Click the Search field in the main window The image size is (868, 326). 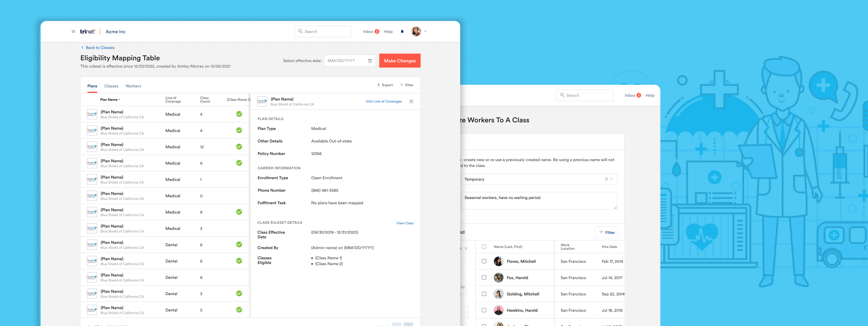pos(322,31)
